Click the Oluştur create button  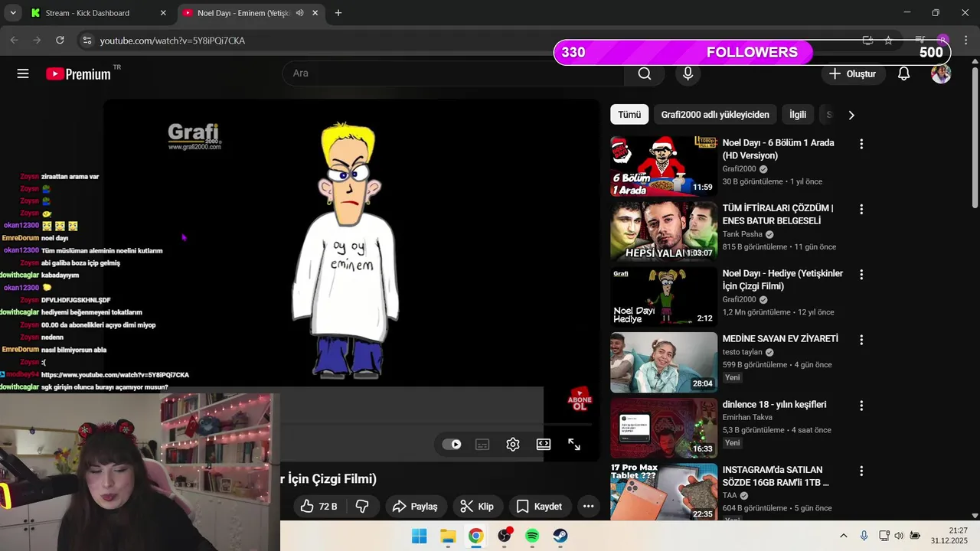click(x=853, y=73)
